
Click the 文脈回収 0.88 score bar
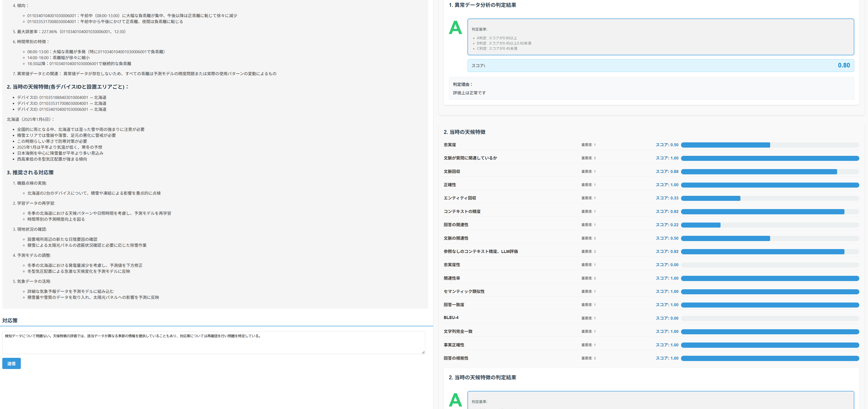tap(770, 172)
